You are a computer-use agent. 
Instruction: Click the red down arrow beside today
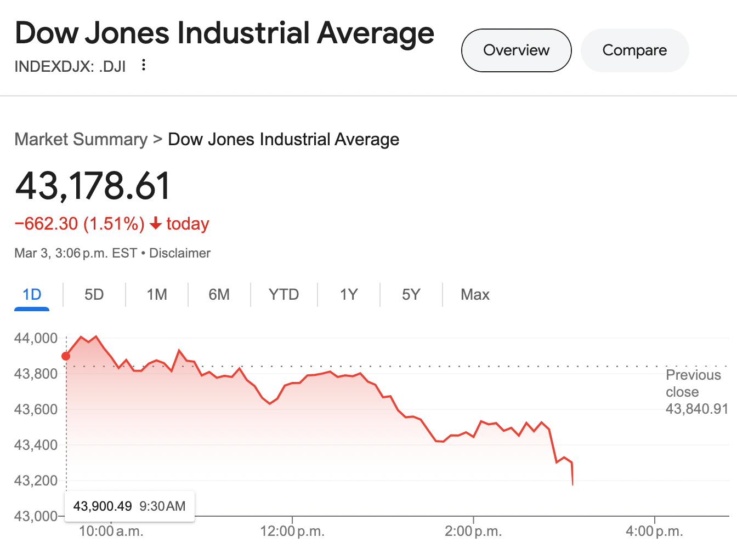click(156, 224)
